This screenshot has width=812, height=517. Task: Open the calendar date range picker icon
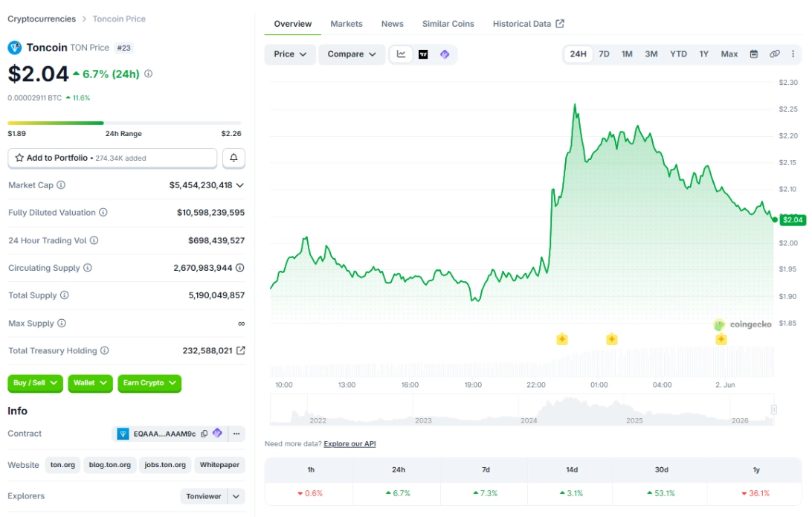754,54
